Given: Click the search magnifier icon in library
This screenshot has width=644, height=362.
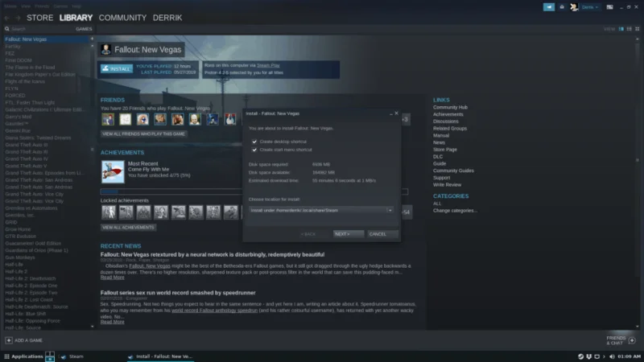Looking at the screenshot, I should [7, 29].
